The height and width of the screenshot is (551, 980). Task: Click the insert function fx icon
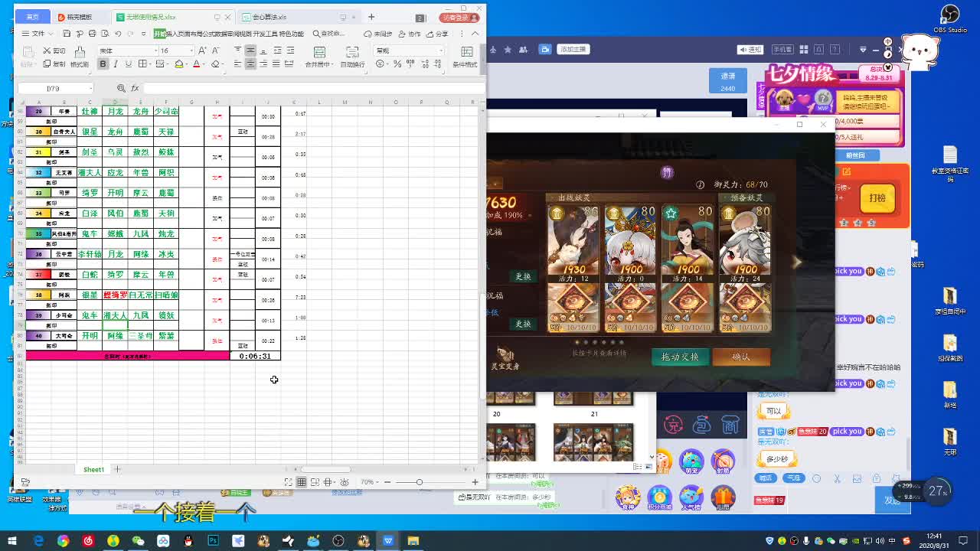(x=135, y=89)
